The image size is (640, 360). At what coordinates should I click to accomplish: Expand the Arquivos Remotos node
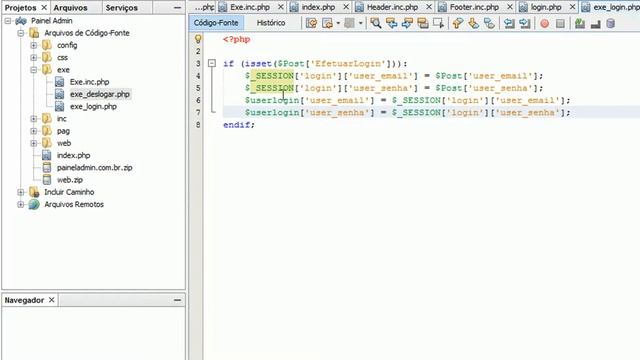(x=21, y=204)
